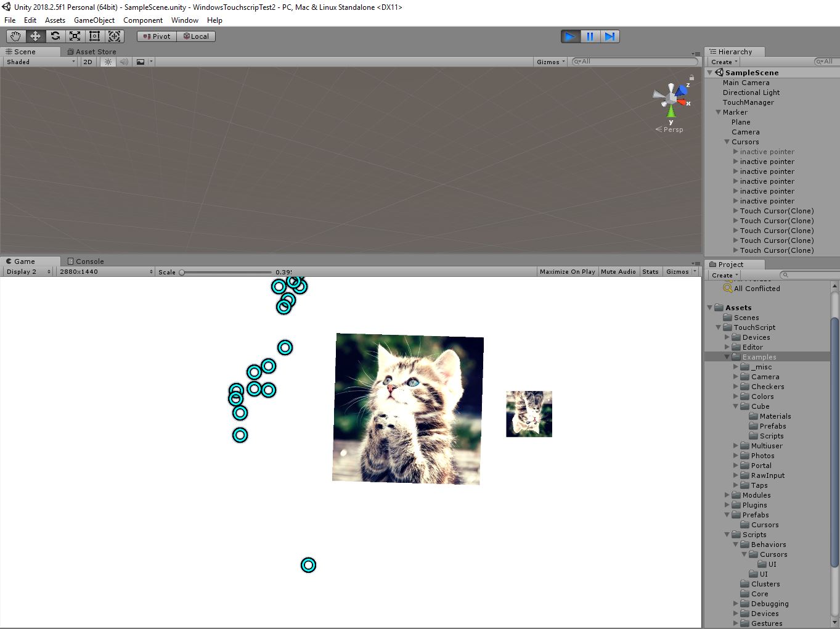Screen dimensions: 840x629
Task: Click the Pivot toggle button
Action: [x=156, y=36]
